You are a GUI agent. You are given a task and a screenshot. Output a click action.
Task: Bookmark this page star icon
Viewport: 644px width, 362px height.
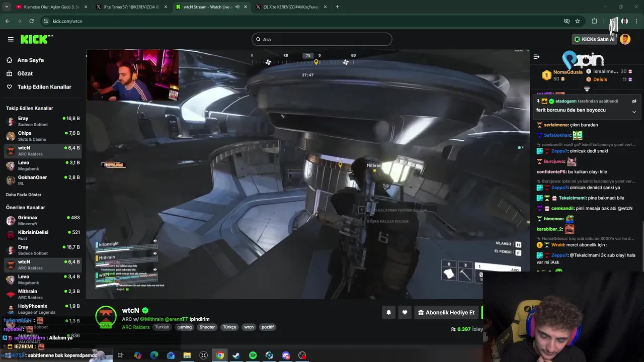[578, 21]
